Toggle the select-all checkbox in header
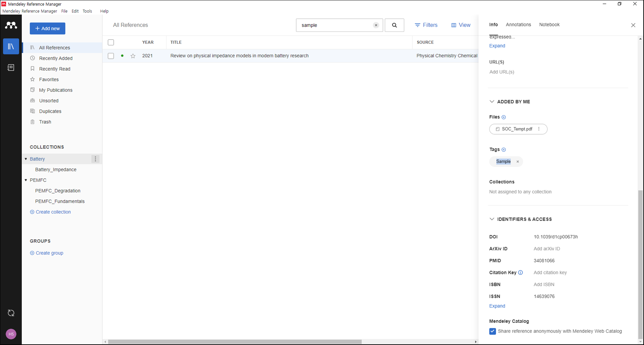This screenshot has height=345, width=644. 111,42
